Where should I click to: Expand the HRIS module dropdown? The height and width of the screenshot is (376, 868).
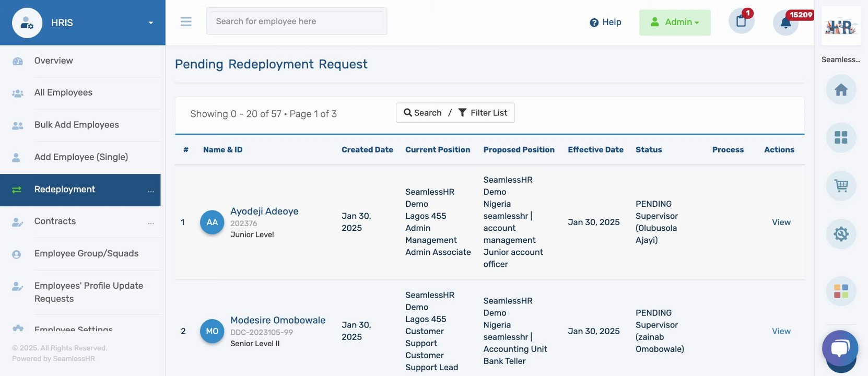tap(150, 23)
